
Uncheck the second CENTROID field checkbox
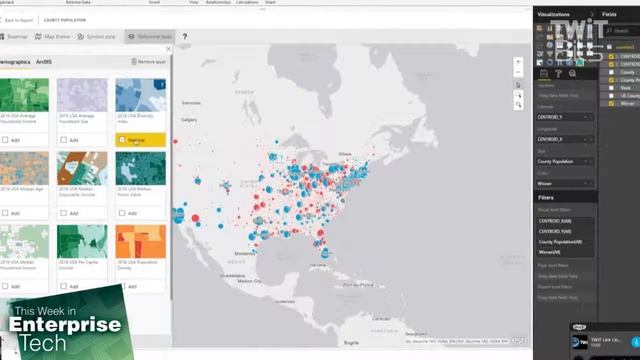pyautogui.click(x=611, y=64)
